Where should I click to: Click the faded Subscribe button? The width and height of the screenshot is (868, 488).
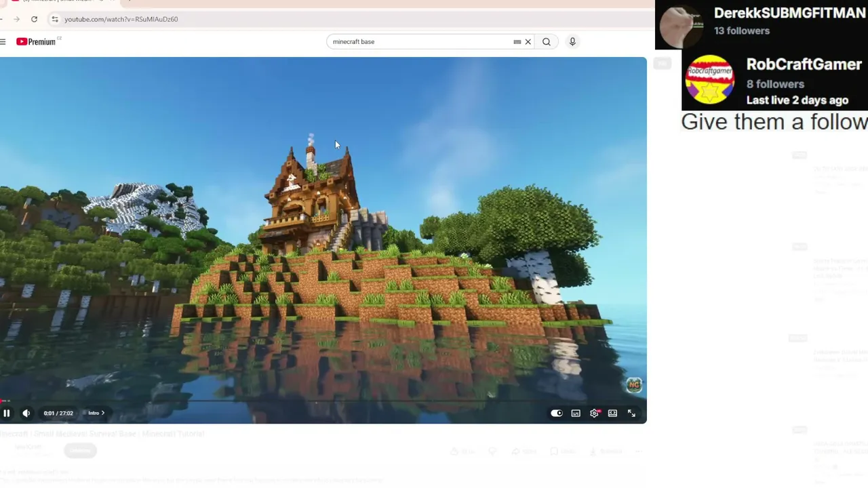[80, 450]
